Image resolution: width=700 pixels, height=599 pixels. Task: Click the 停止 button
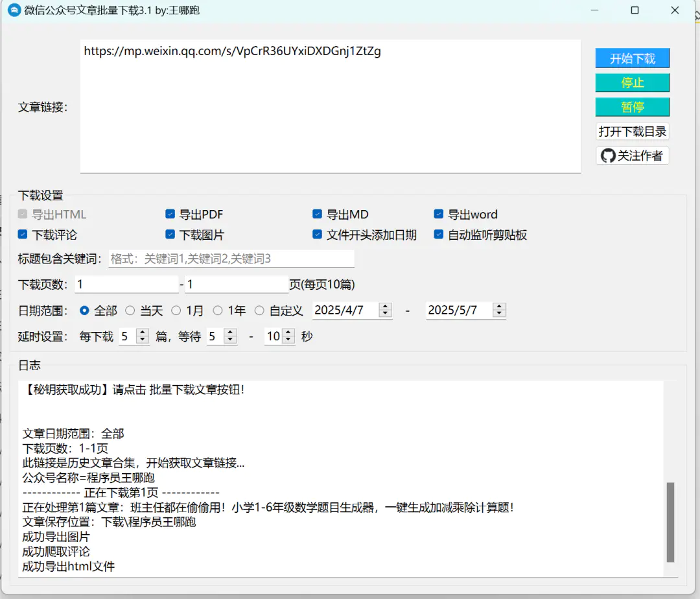point(632,82)
